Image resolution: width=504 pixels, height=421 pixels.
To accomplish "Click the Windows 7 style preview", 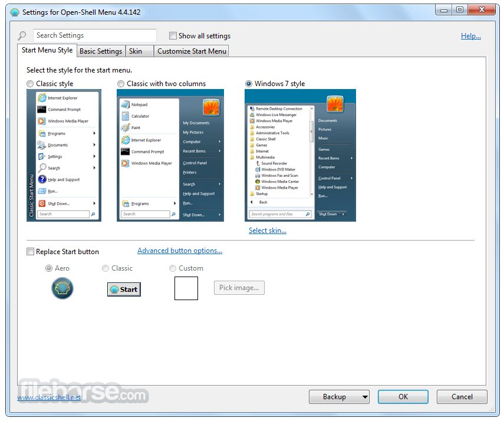I will [x=300, y=155].
